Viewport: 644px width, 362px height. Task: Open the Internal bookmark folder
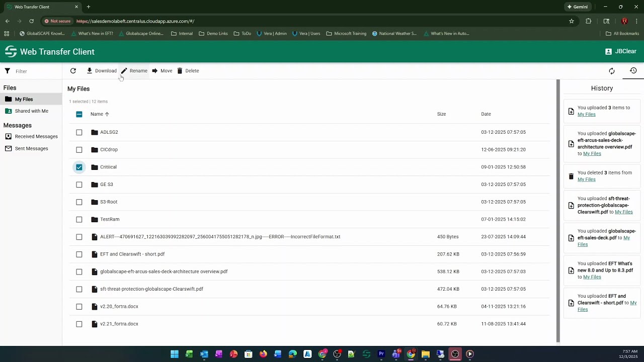point(182,34)
